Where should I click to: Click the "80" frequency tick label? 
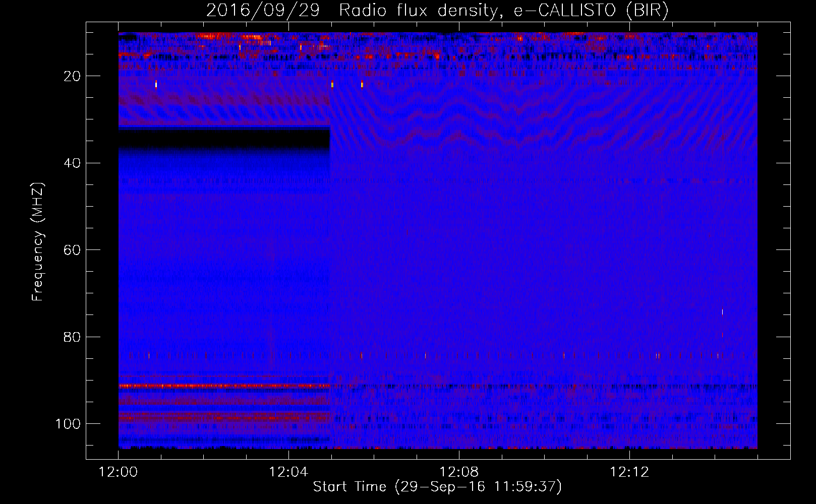[x=73, y=337]
